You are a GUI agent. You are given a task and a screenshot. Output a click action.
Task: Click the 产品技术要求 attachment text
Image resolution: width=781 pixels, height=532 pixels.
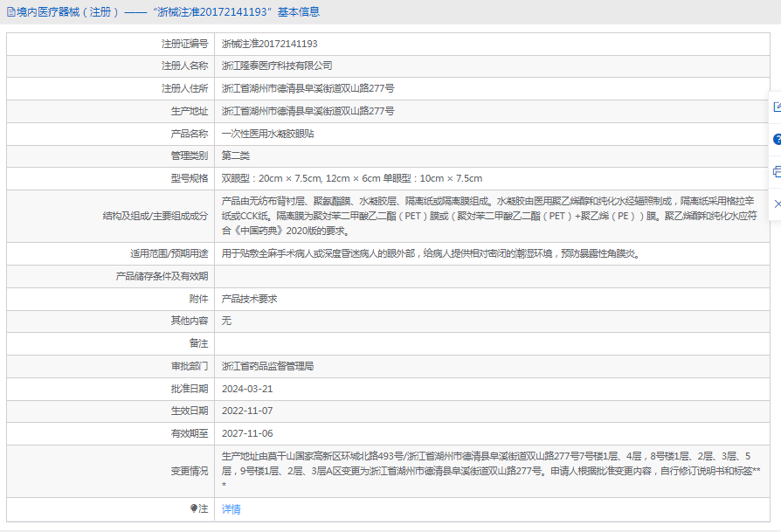coord(249,299)
